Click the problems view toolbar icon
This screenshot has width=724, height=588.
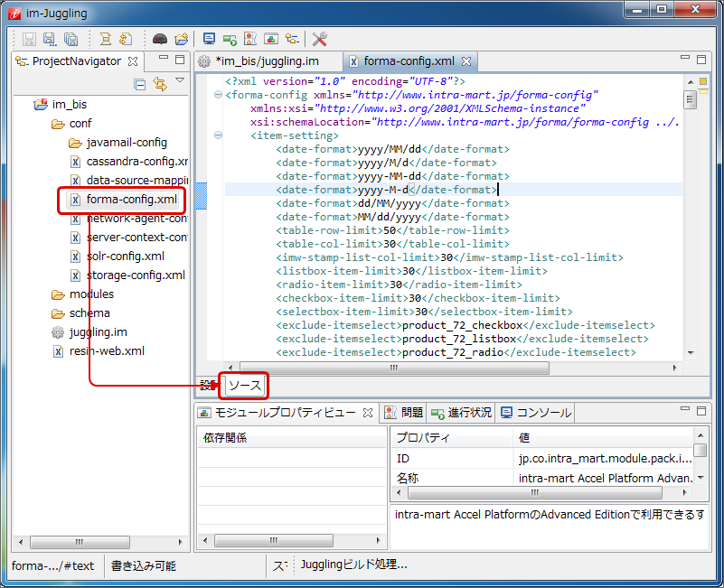250,39
